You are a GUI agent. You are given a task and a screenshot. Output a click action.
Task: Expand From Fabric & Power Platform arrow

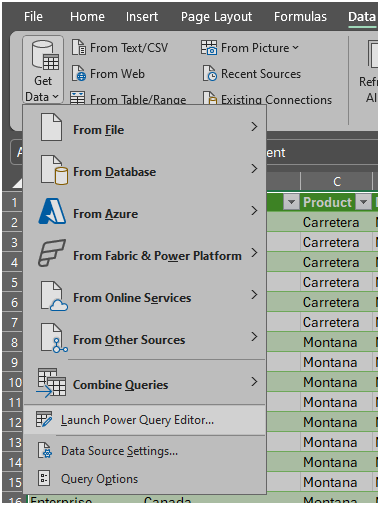click(254, 253)
